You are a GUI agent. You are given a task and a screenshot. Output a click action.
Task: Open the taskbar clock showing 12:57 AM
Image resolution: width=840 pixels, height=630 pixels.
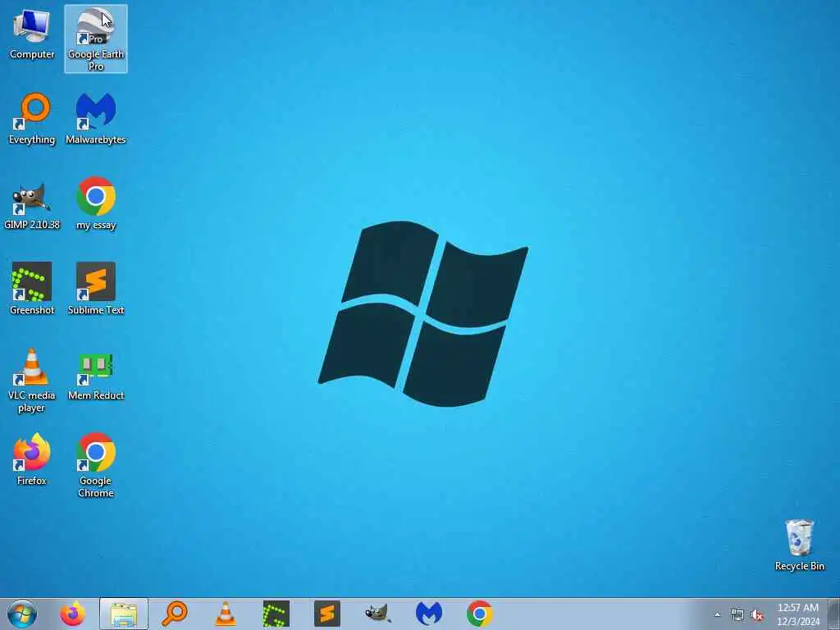pyautogui.click(x=798, y=614)
